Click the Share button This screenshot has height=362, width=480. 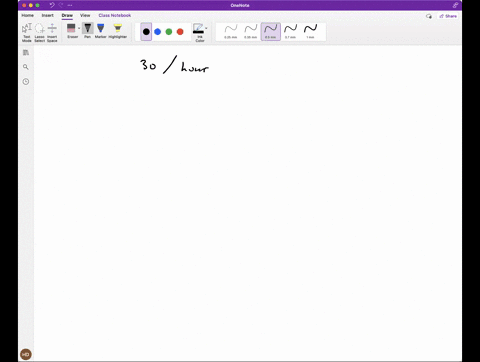tap(448, 16)
